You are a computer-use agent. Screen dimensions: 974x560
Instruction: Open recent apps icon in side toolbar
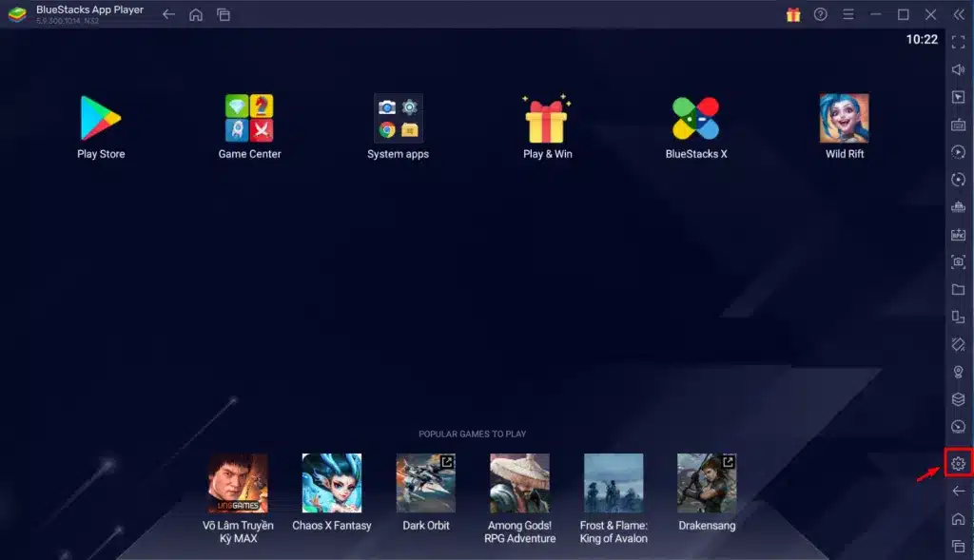pos(959,547)
